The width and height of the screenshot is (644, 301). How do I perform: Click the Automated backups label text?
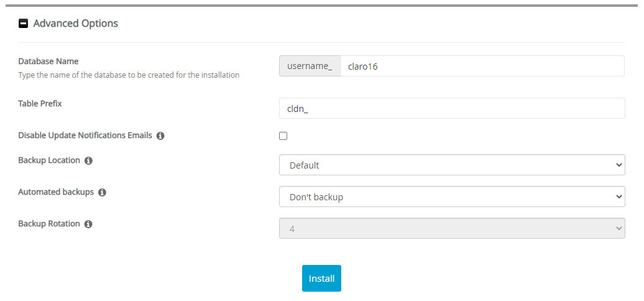tap(56, 192)
